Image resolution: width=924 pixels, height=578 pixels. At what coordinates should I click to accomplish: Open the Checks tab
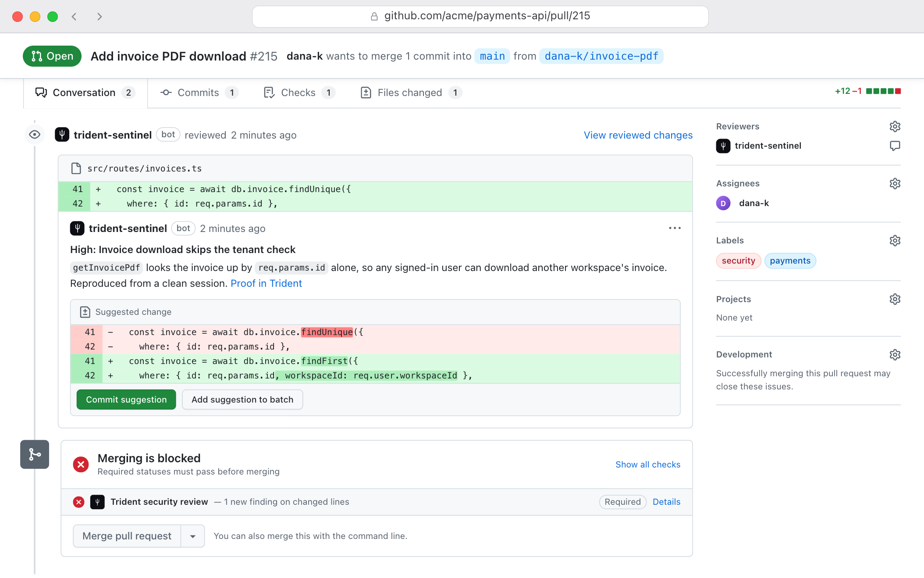pyautogui.click(x=299, y=93)
